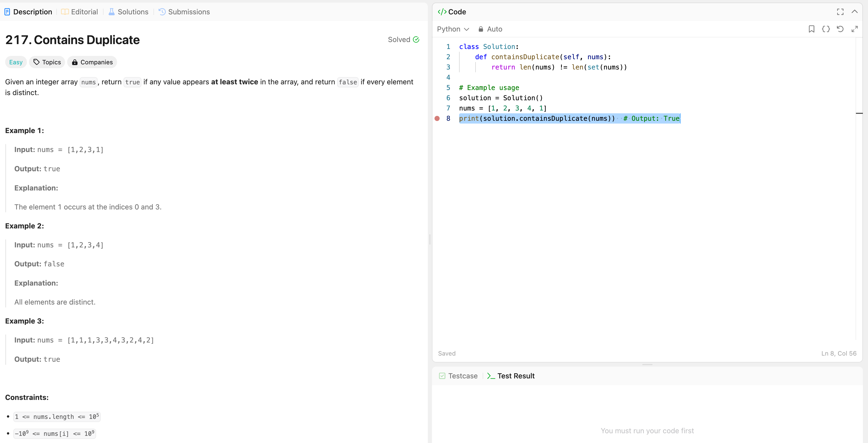The width and height of the screenshot is (868, 443).
Task: Reset code with the undo arrow icon
Action: (840, 29)
